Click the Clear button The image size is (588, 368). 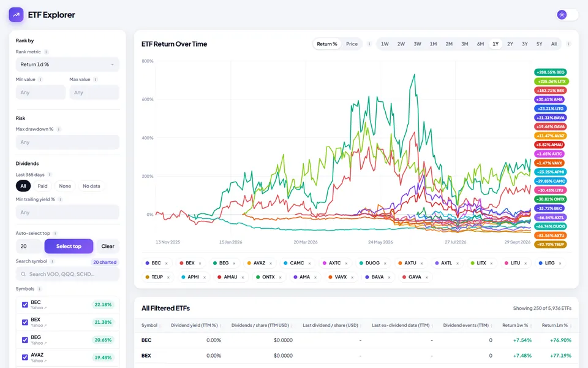(108, 247)
